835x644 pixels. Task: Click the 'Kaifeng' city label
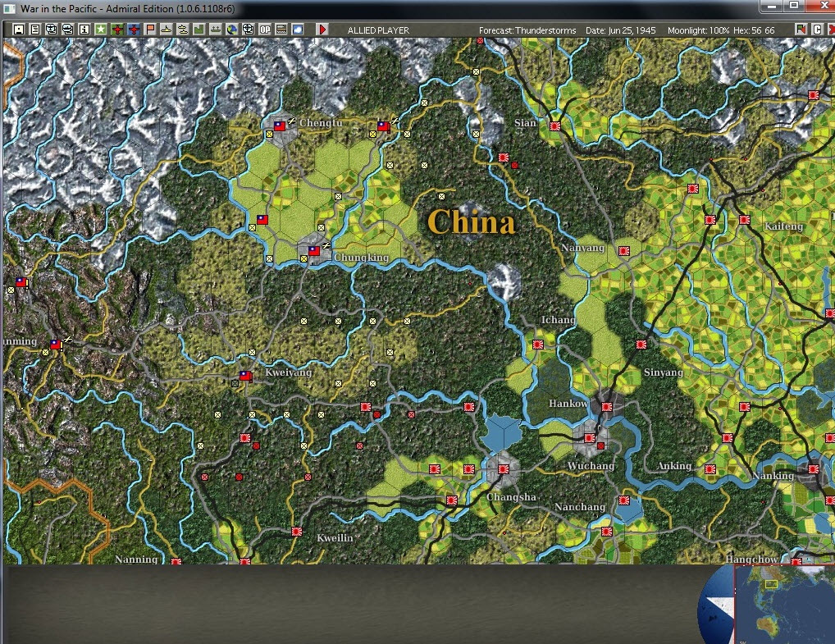click(783, 226)
